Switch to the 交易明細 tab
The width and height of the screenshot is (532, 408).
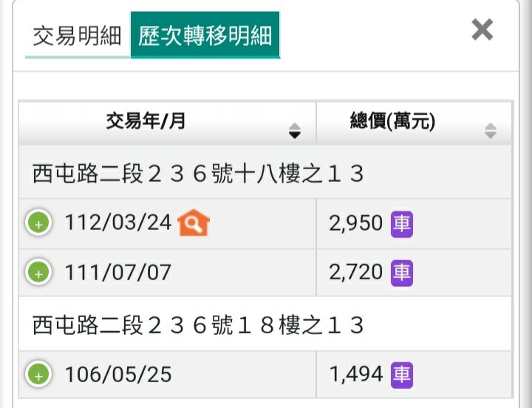tap(78, 35)
